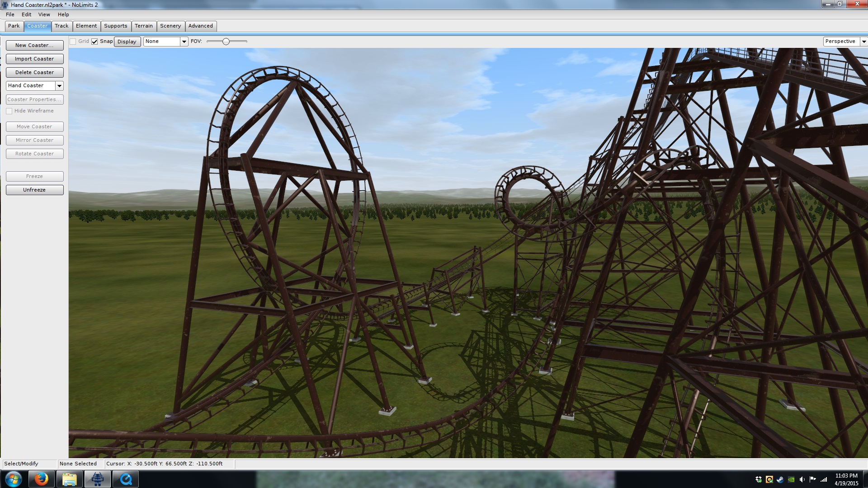Enable the Grid checkbox
Screen dimensions: 868x488
tap(73, 42)
